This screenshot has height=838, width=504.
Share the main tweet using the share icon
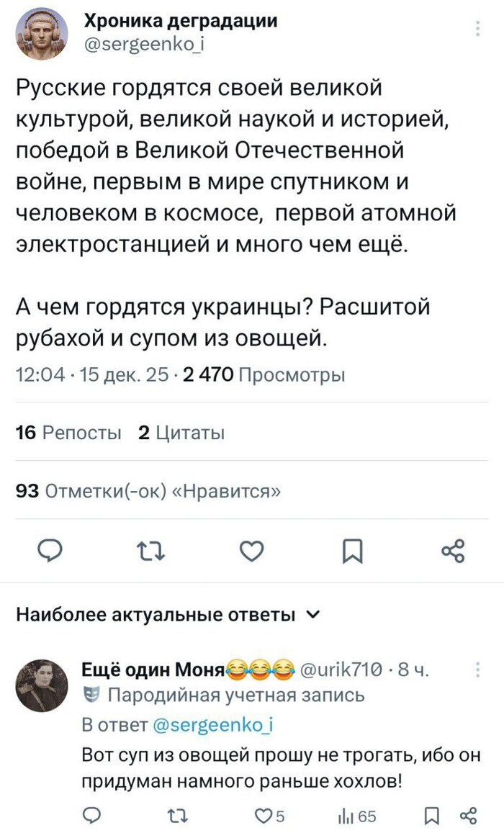(x=453, y=551)
